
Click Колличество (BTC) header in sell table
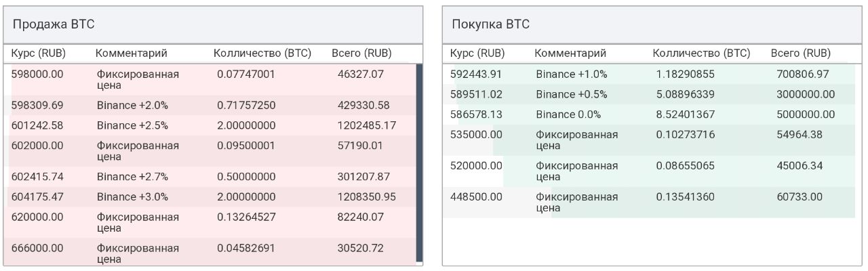(262, 53)
